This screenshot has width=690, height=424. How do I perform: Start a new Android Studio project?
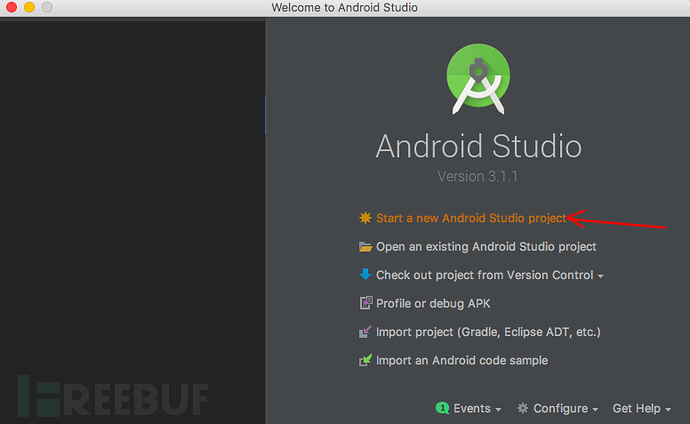point(471,218)
